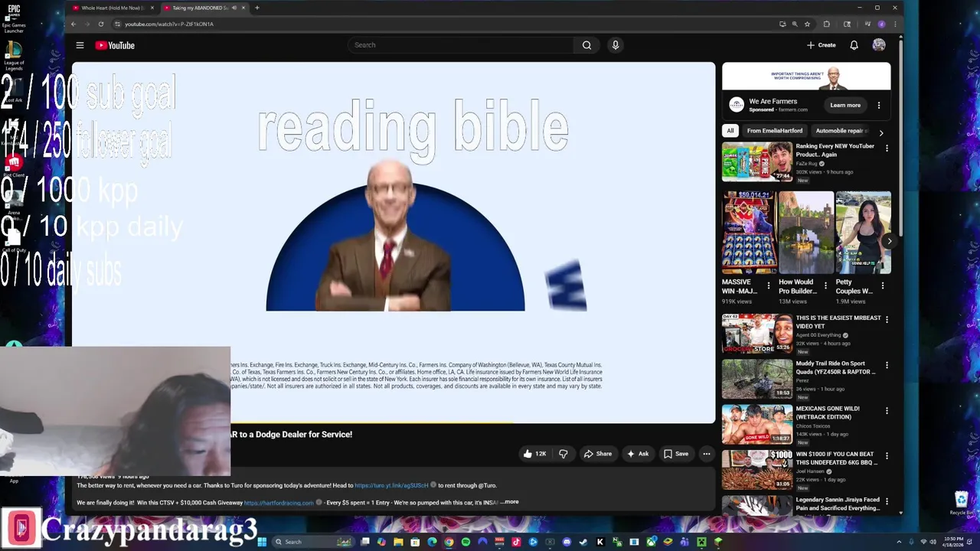Open the taskbar clock and date
This screenshot has width=980, height=551.
click(x=954, y=542)
